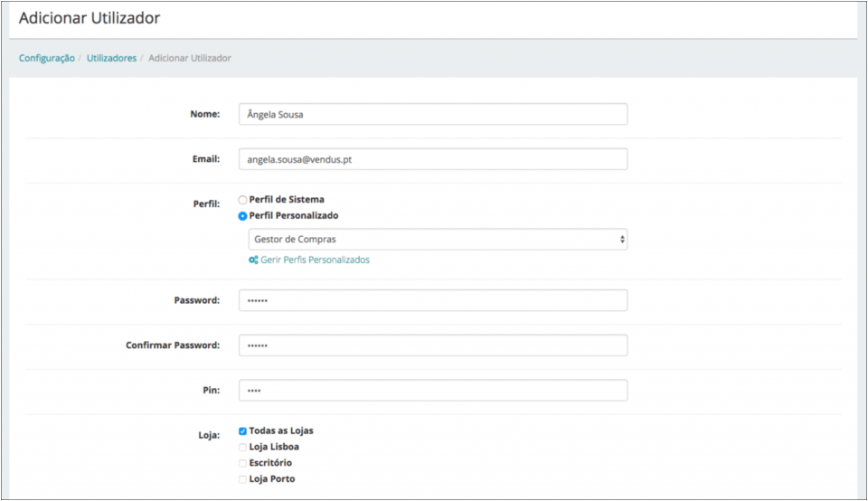Image resolution: width=868 pixels, height=501 pixels.
Task: Navigate to Utilizadores in the breadcrumb
Action: [x=111, y=58]
